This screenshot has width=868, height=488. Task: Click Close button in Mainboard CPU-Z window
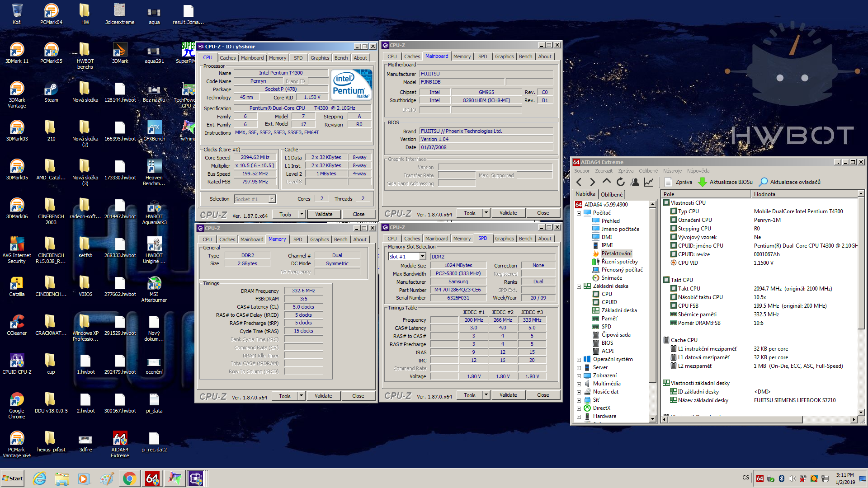click(x=543, y=213)
